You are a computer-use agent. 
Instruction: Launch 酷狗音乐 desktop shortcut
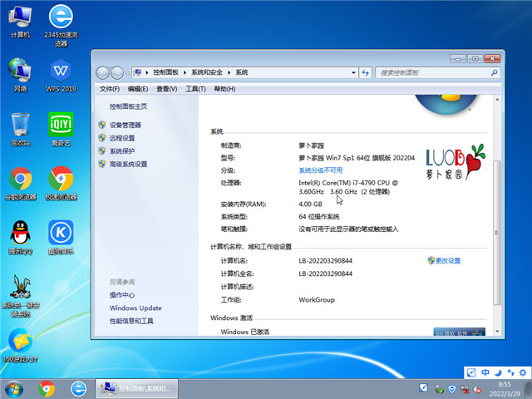pyautogui.click(x=61, y=238)
